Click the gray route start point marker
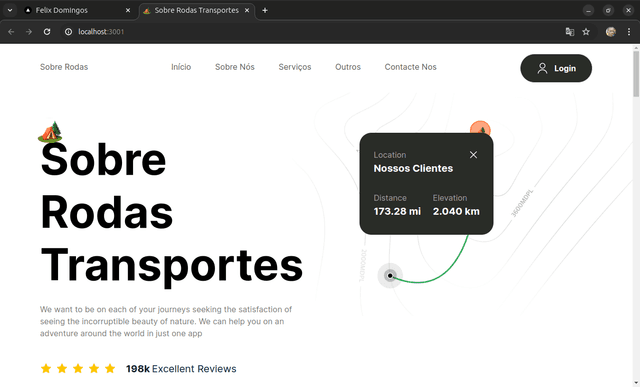The height and width of the screenshot is (387, 640). (390, 276)
